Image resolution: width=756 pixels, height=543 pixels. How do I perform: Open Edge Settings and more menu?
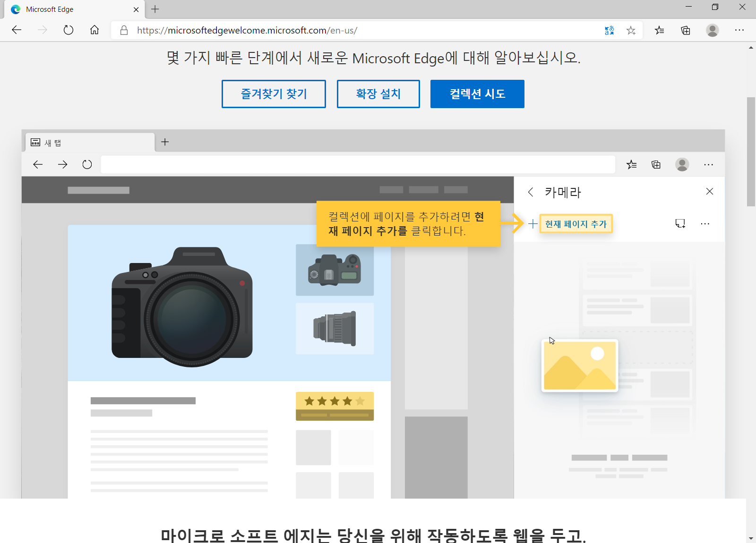tap(739, 30)
